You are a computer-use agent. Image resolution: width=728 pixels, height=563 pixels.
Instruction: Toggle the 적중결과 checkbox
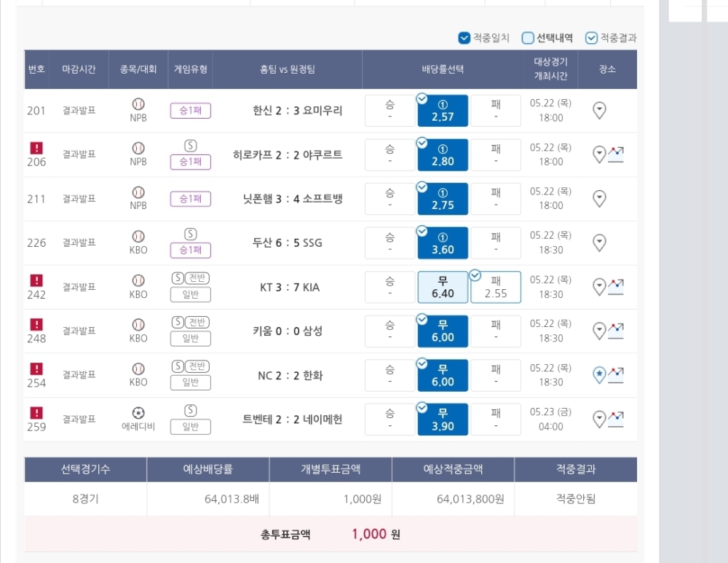pos(591,38)
